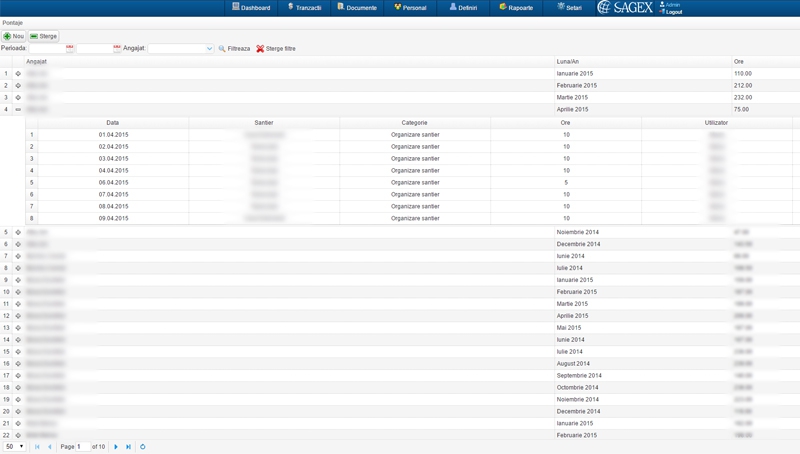Go to the next page
Image resolution: width=800 pixels, height=454 pixels.
pyautogui.click(x=116, y=447)
